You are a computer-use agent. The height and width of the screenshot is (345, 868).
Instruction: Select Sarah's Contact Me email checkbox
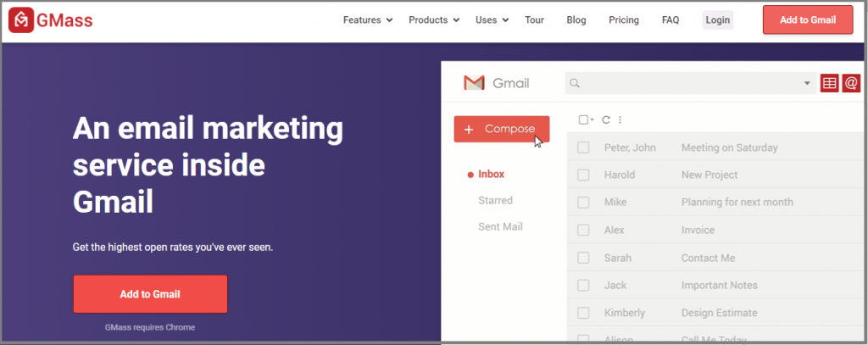click(583, 258)
